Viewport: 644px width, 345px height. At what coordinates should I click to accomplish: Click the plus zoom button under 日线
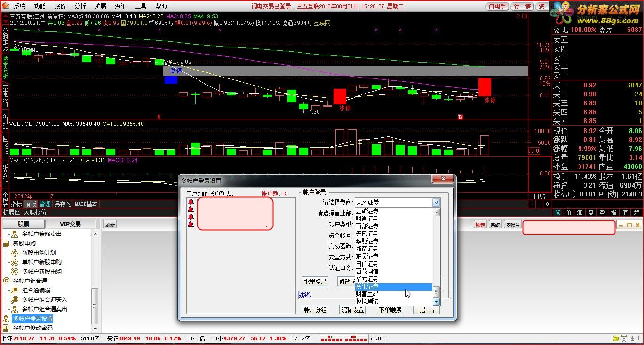[x=533, y=204]
